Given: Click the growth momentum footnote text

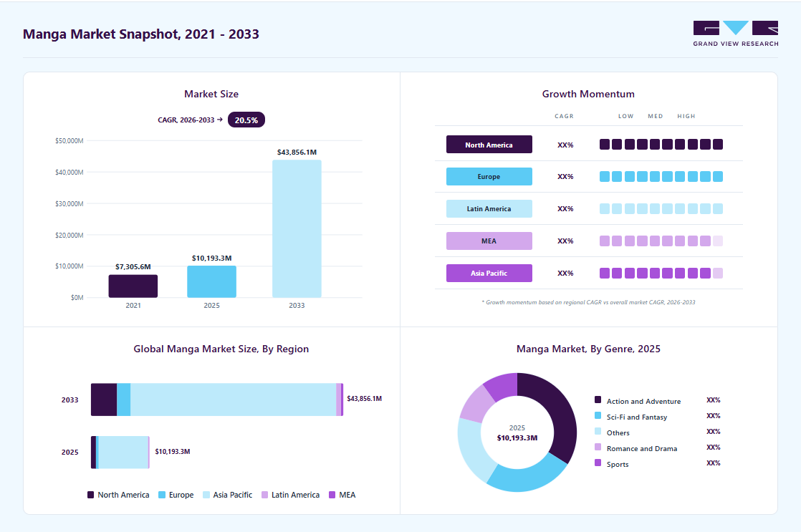Looking at the screenshot, I should pyautogui.click(x=588, y=302).
